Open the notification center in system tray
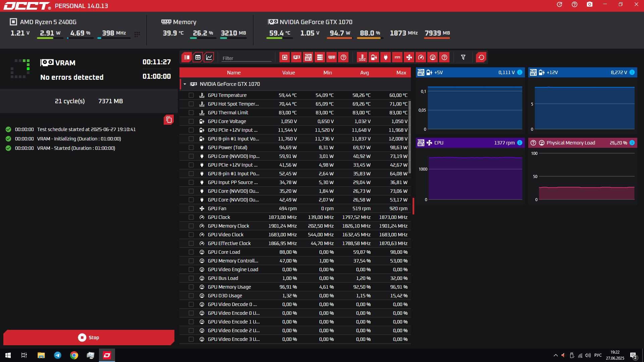Screen dimensions: 644x362 pos(634,356)
